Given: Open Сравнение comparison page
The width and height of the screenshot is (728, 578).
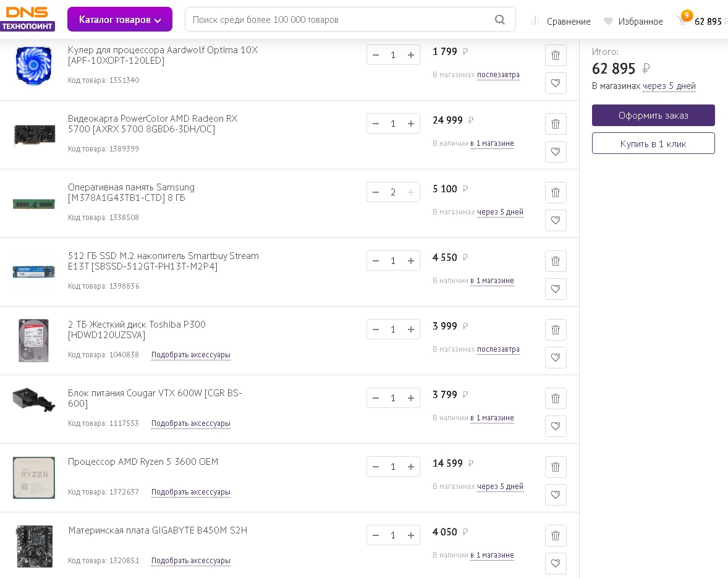Looking at the screenshot, I should (x=561, y=21).
